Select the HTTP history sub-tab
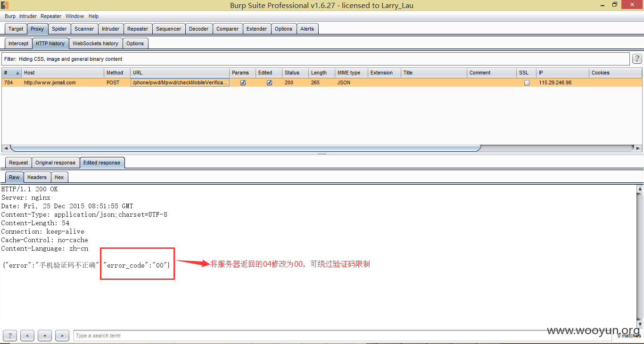 [x=50, y=43]
